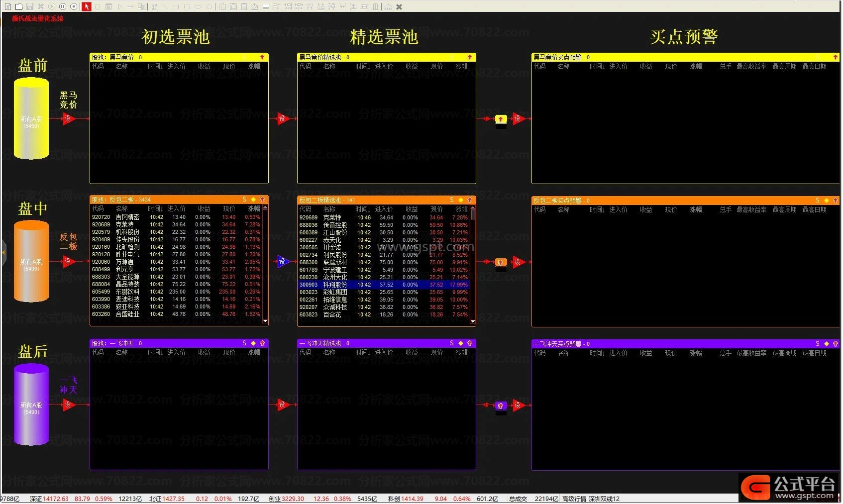This screenshot has width=843, height=504.
Task: Click the purple alert node before 一飞冲天买点预警
Action: (x=501, y=405)
